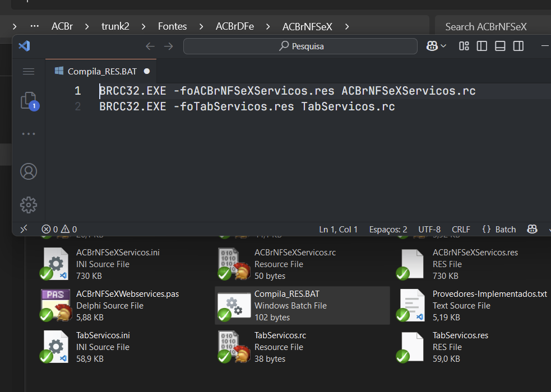Navigate to ACBr in Explorer breadcrumb
The height and width of the screenshot is (392, 551).
pos(62,27)
